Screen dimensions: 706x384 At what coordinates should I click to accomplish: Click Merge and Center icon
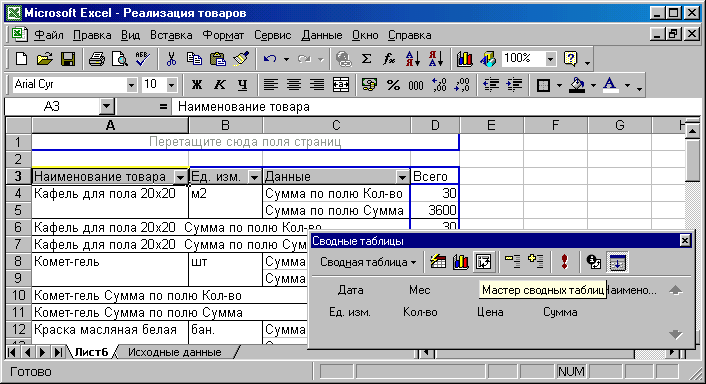point(341,85)
